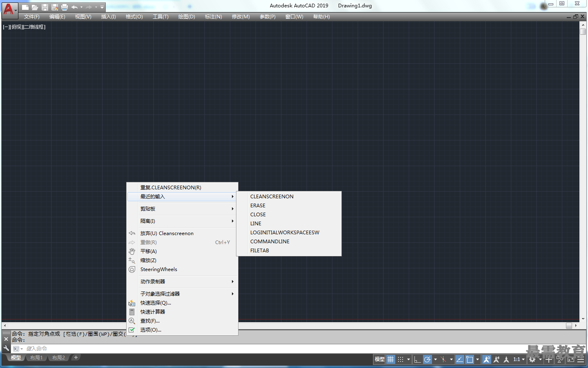Image resolution: width=588 pixels, height=368 pixels.
Task: Open the 标注(N) menu
Action: (214, 17)
